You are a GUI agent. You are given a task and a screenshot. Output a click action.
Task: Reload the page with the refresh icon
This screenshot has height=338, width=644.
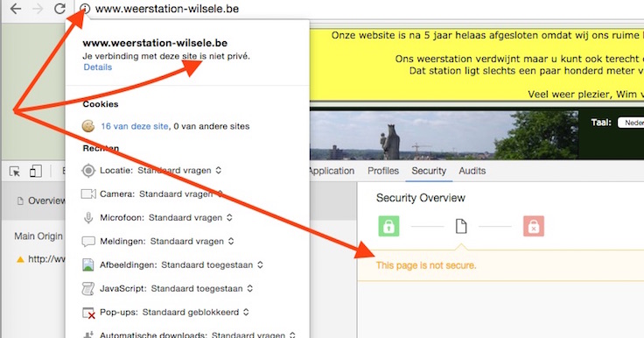60,9
